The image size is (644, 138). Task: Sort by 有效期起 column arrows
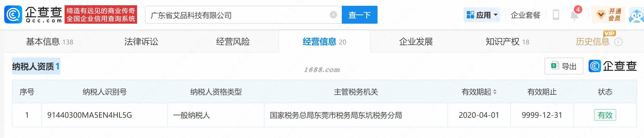(x=495, y=92)
